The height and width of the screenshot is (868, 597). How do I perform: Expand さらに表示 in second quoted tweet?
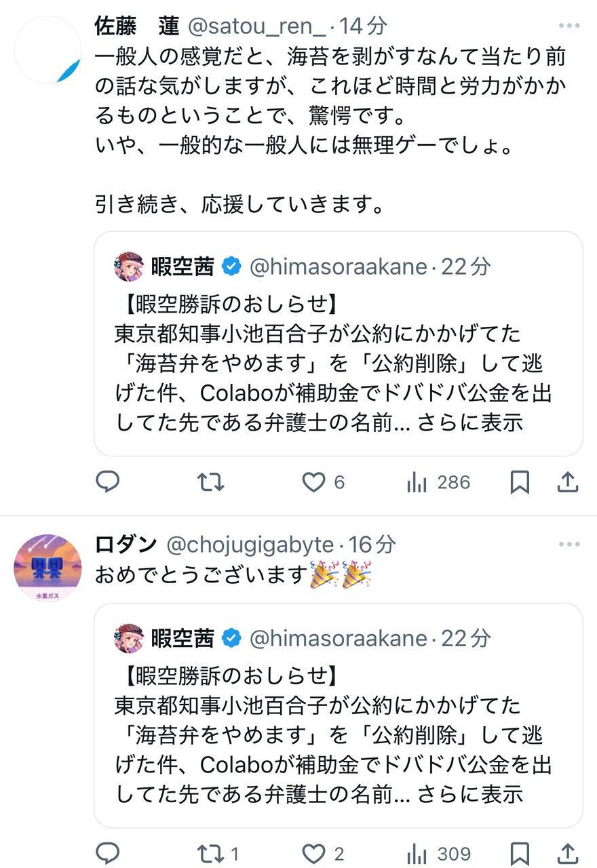click(x=470, y=793)
